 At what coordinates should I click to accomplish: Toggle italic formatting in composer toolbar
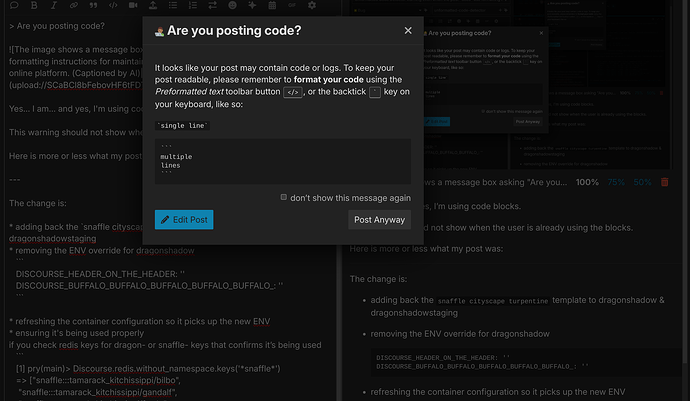click(x=54, y=5)
